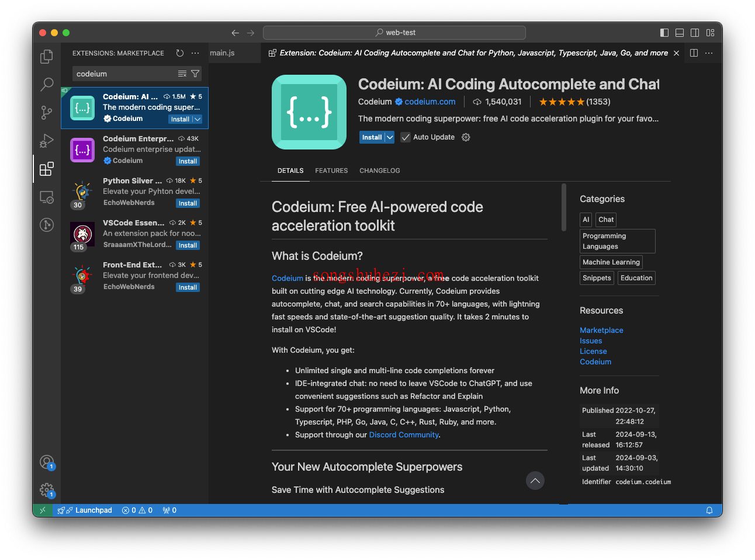This screenshot has width=755, height=560.
Task: Select the Snippets category tag
Action: (597, 278)
